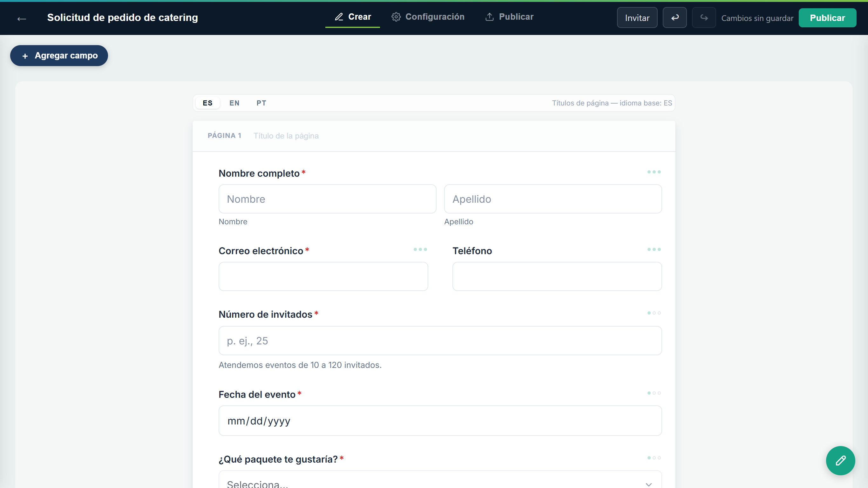This screenshot has height=488, width=868.
Task: Open options dots for Correo electrónico
Action: click(420, 249)
